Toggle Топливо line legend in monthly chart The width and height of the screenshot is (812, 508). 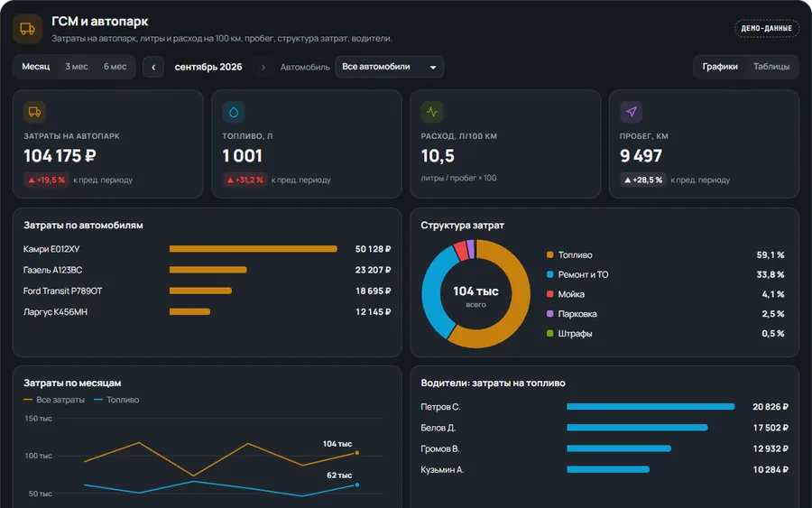[x=116, y=400]
